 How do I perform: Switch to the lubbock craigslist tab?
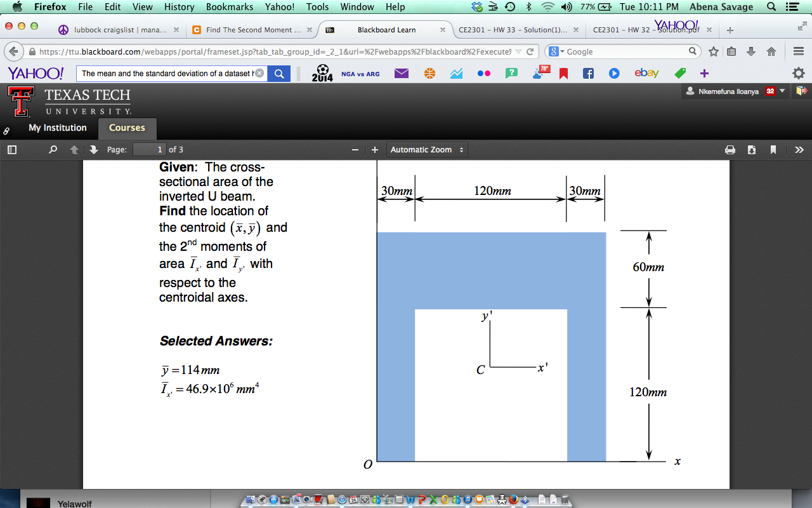coord(118,30)
